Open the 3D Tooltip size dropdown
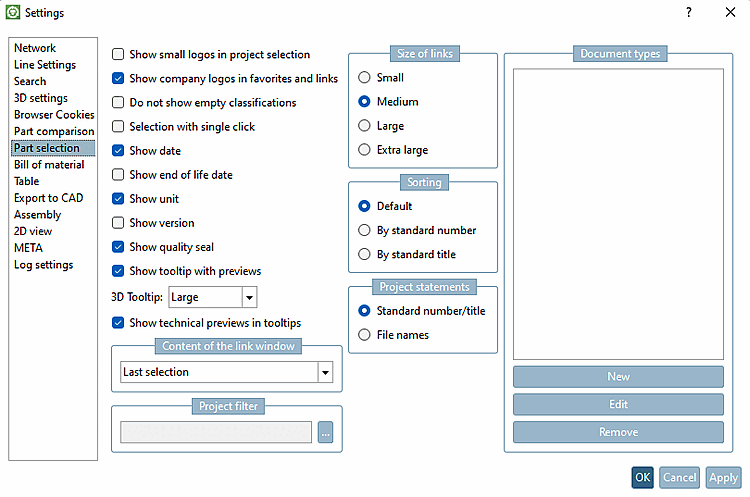The height and width of the screenshot is (497, 750). [250, 297]
